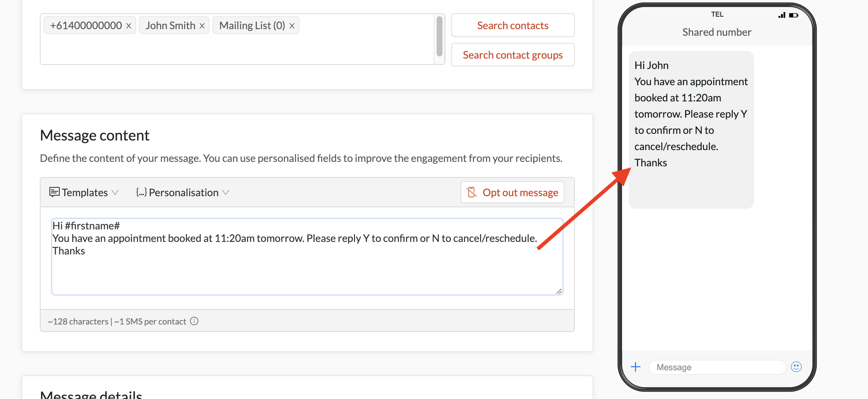This screenshot has width=868, height=399.
Task: Remove the +61400000000 recipient
Action: (x=129, y=25)
